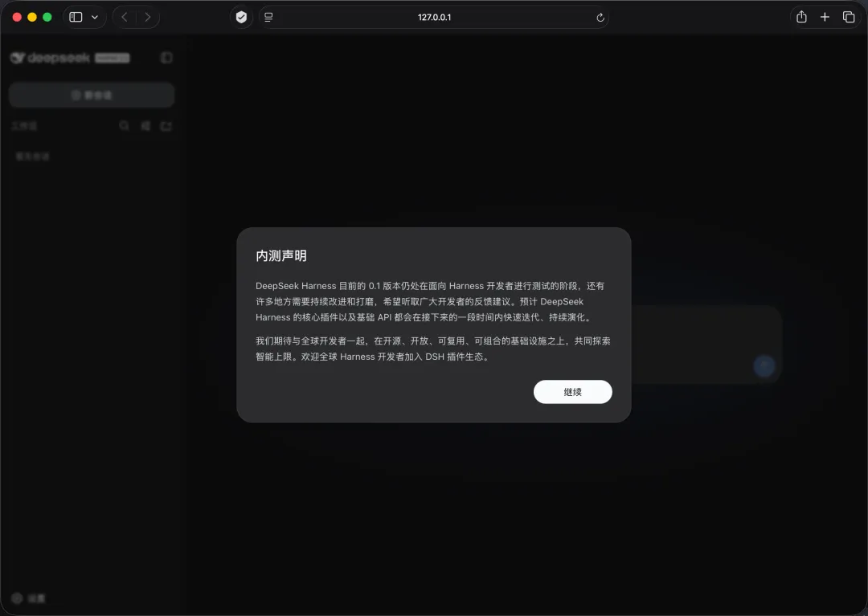
Task: Click the blue send button behind the dialog
Action: [764, 366]
